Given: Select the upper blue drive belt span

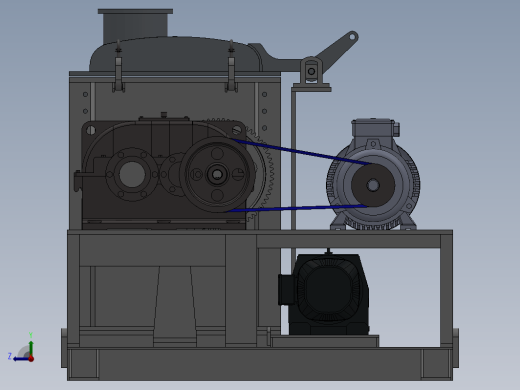Looking at the screenshot, I should 302,152.
